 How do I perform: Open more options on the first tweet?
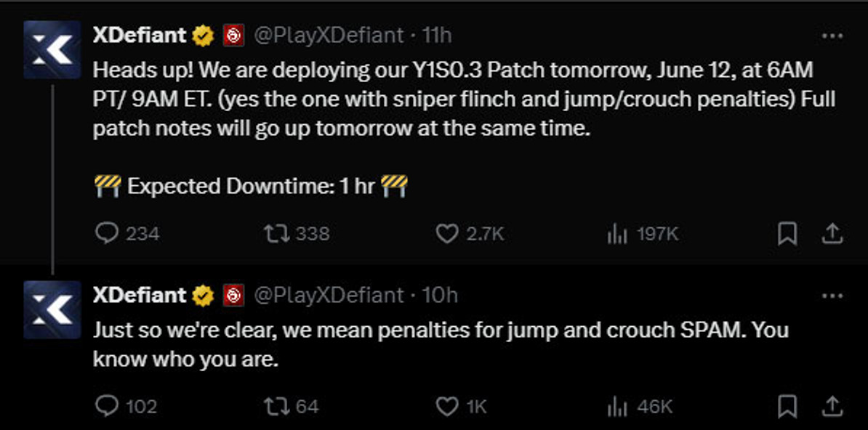(832, 36)
